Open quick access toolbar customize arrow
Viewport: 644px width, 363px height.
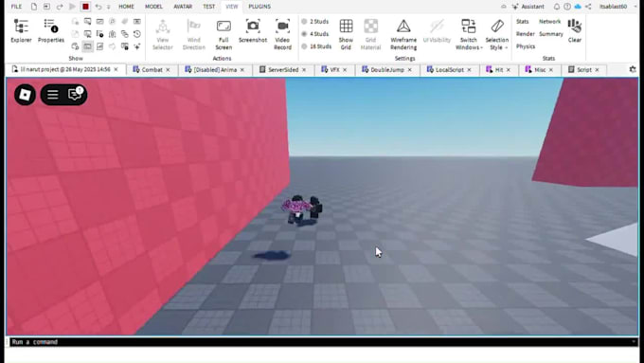click(108, 7)
